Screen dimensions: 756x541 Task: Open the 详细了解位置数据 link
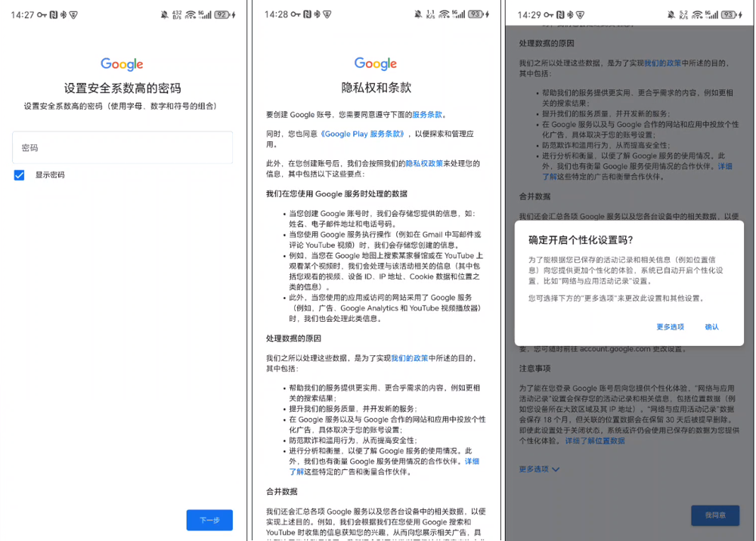(x=595, y=441)
